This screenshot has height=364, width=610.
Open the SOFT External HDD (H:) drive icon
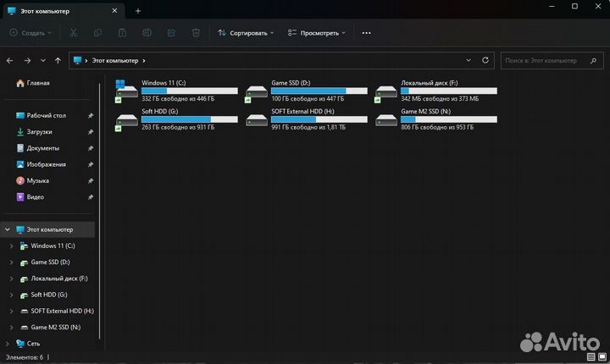pos(257,120)
